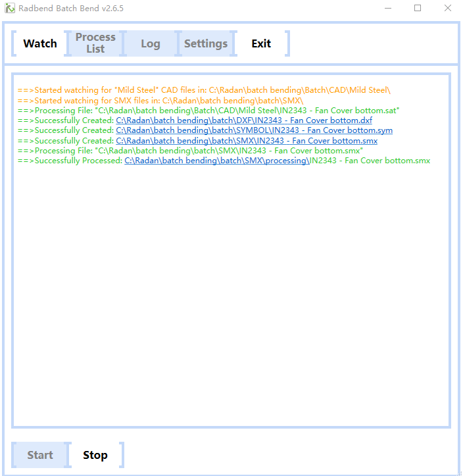Click the Radbend app icon in title bar
The height and width of the screenshot is (476, 463).
[x=10, y=8]
